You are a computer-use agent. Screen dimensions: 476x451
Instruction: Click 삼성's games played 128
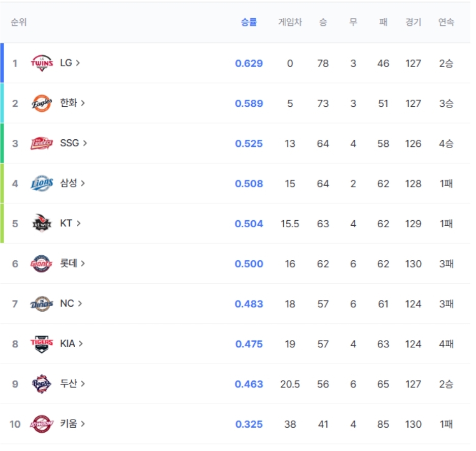[x=413, y=184]
